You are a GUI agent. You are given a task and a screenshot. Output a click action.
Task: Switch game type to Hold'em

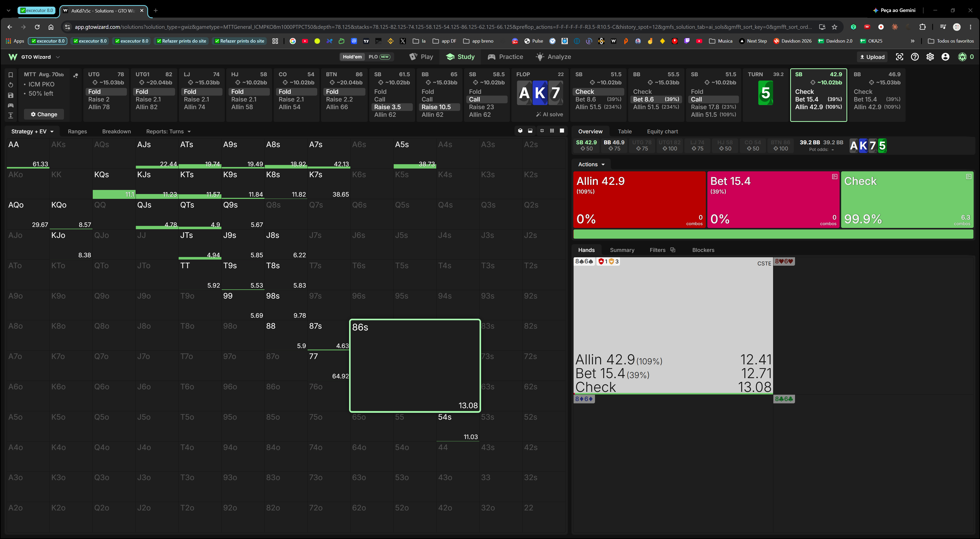pos(352,57)
